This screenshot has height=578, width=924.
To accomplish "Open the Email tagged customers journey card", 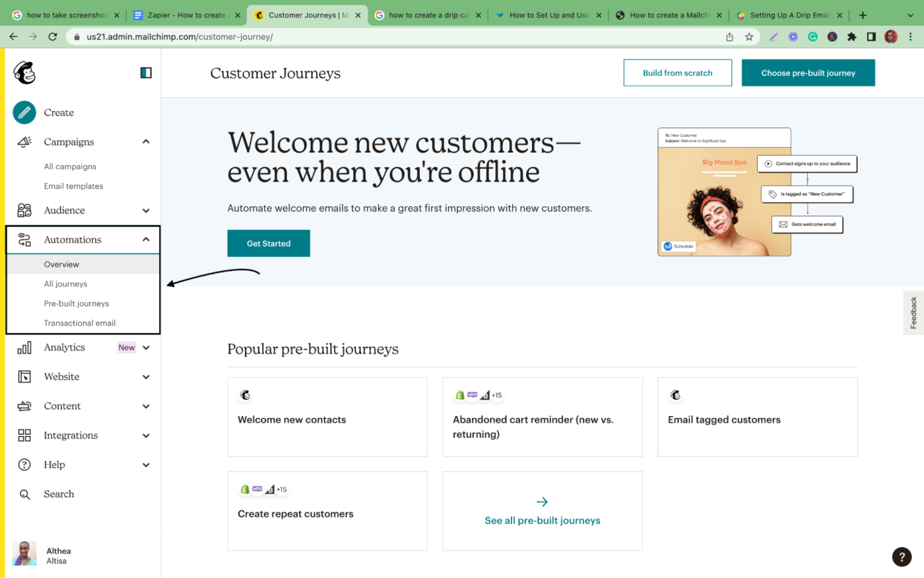I will tap(758, 417).
